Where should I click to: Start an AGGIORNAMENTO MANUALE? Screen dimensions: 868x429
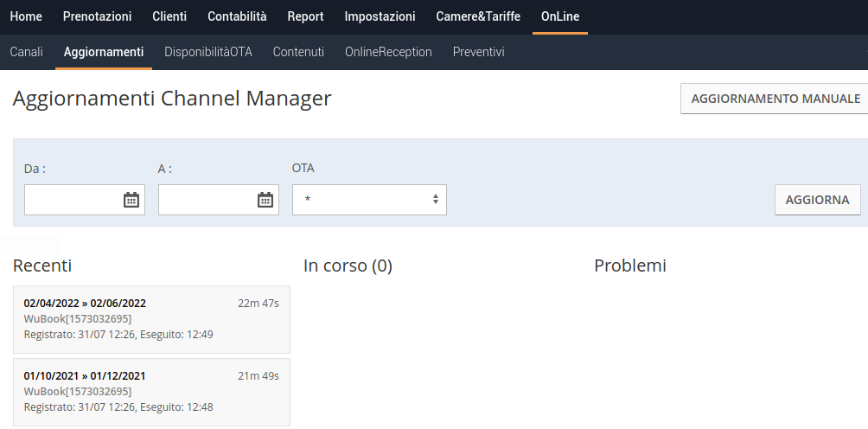point(775,99)
